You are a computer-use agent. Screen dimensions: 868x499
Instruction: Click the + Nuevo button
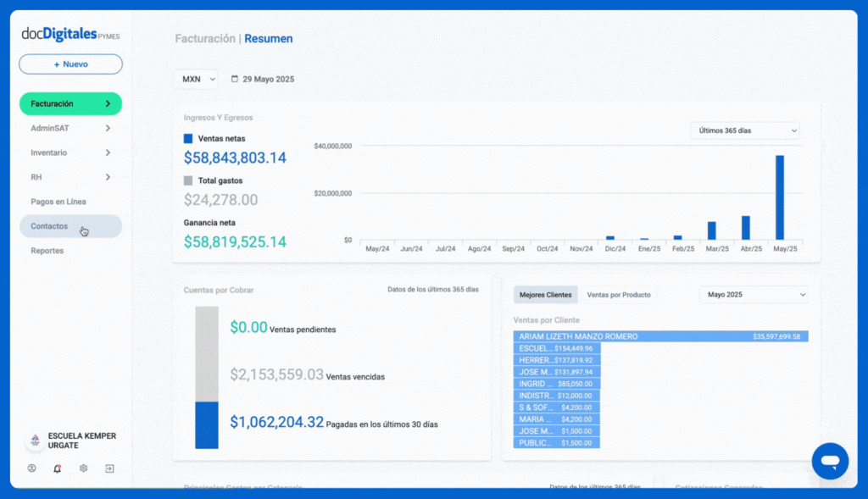click(71, 64)
